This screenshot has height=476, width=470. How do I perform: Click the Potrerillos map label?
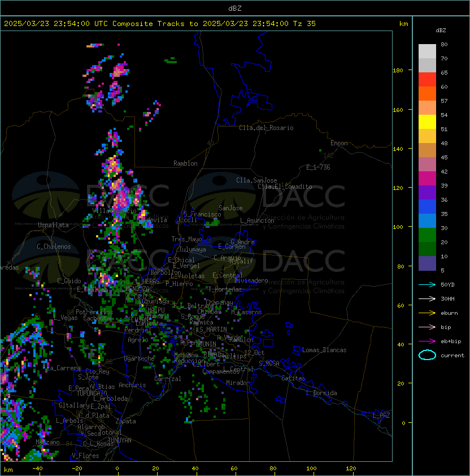pyautogui.click(x=94, y=312)
